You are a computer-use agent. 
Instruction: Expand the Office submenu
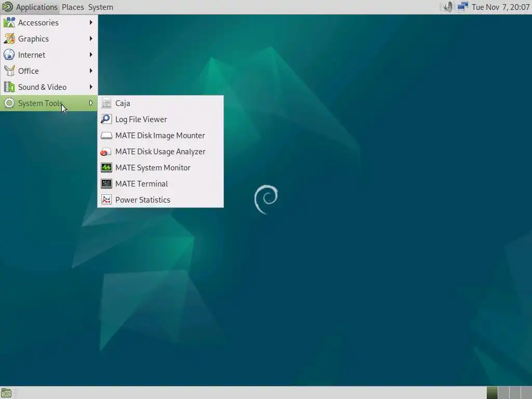[x=49, y=71]
